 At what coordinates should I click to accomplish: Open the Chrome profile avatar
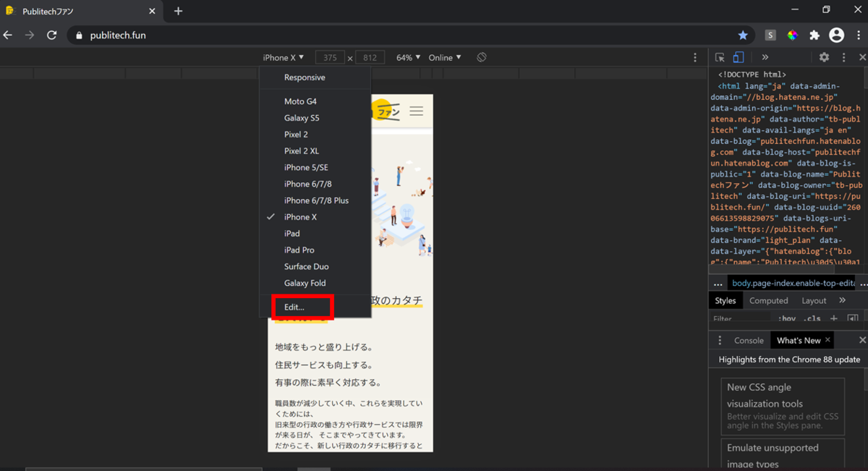(837, 35)
